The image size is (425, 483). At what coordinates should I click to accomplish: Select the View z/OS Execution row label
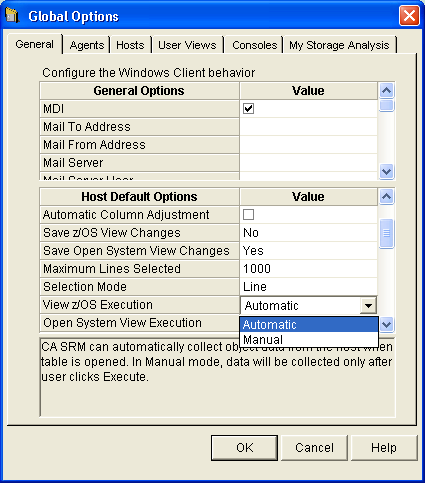tap(139, 305)
